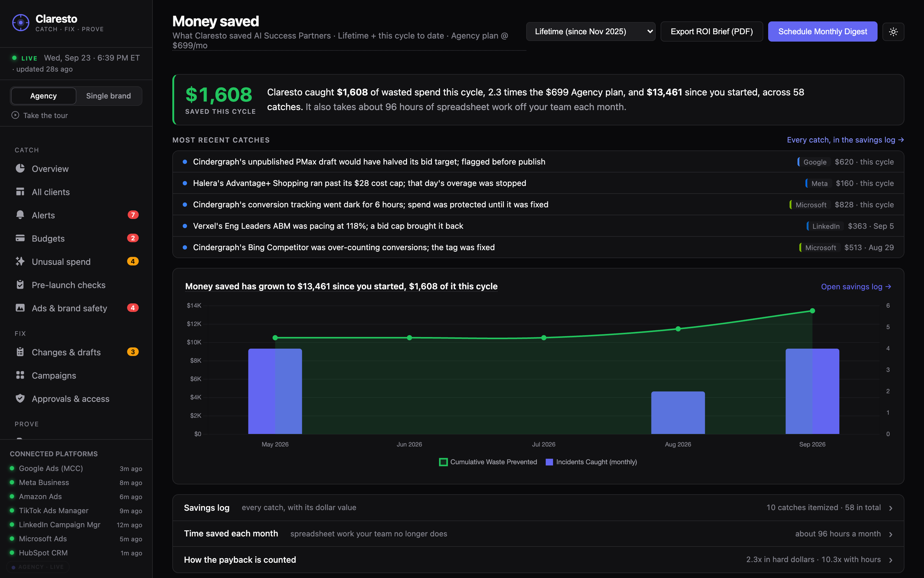Switch to Single brand view
Image resolution: width=924 pixels, height=578 pixels.
(x=108, y=96)
